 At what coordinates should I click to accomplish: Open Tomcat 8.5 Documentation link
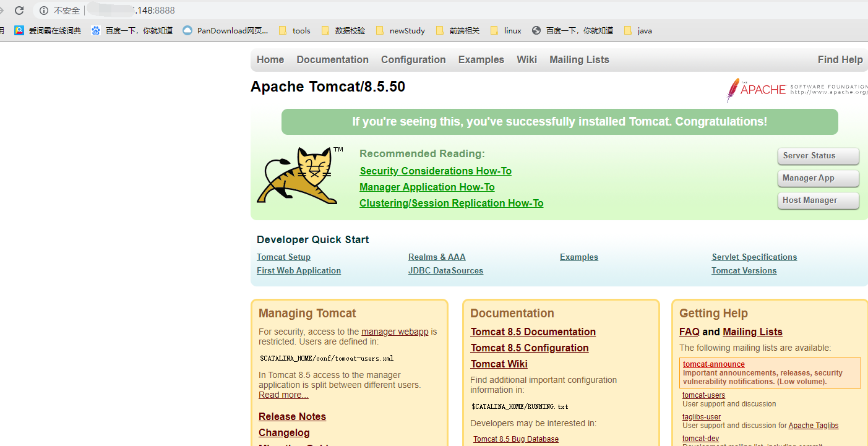(533, 332)
